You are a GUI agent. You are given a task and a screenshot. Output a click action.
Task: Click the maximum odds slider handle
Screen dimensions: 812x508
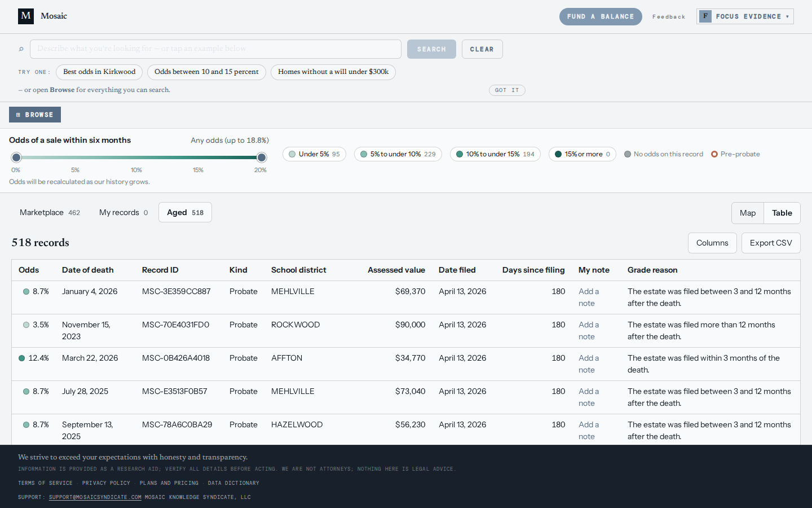click(262, 157)
